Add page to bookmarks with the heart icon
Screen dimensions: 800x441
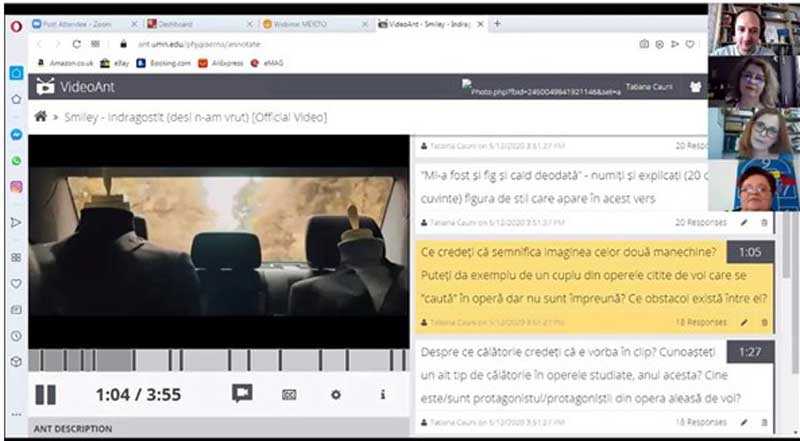[x=690, y=44]
